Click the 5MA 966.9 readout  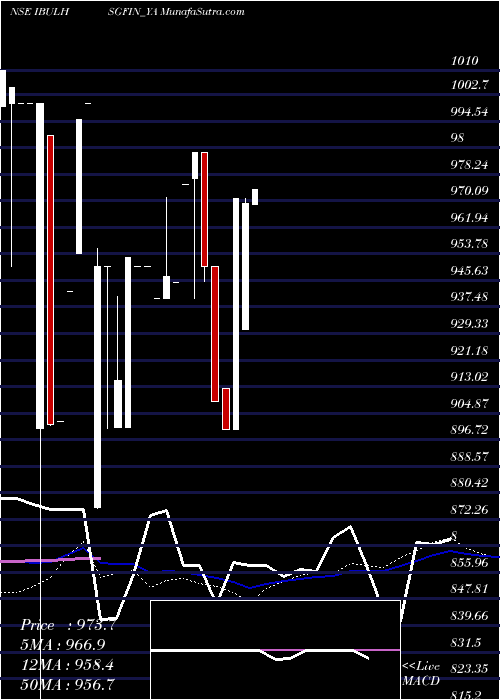click(62, 645)
